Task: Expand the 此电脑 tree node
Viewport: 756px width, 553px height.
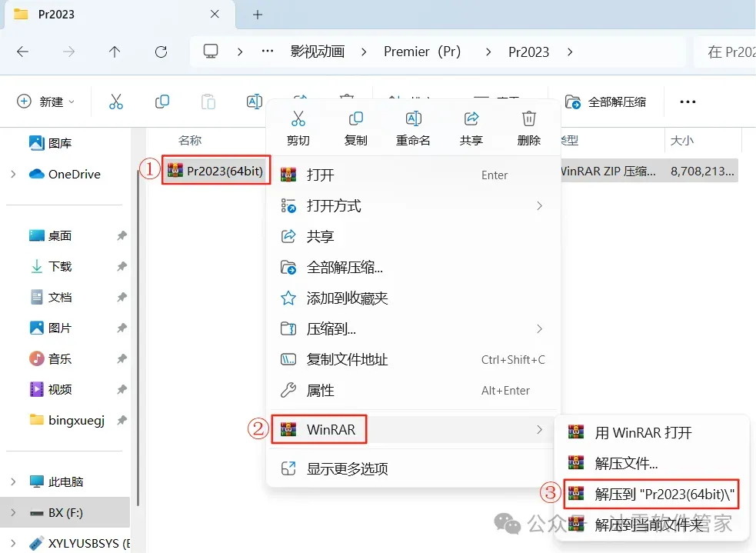Action: pyautogui.click(x=13, y=481)
